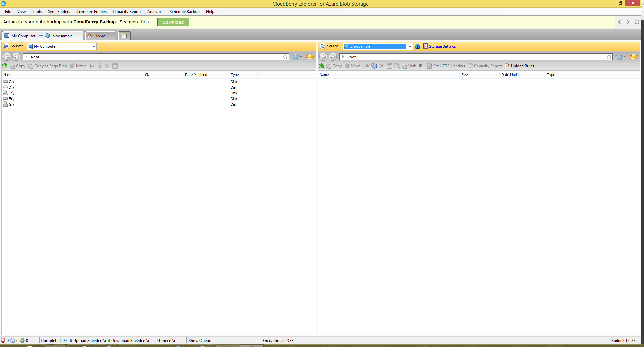Click the new container icon, right toolbar
This screenshot has width=644, height=347.
point(374,66)
